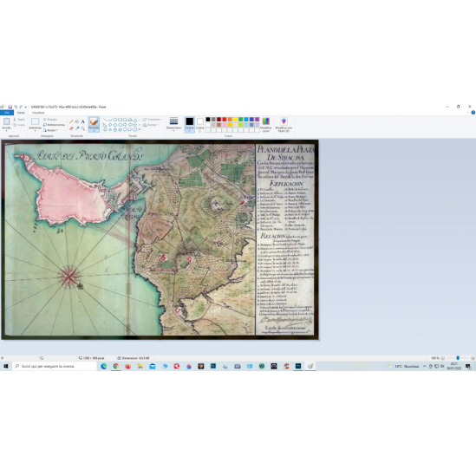Pick the purple color swatch
The height and width of the screenshot is (476, 476).
258,120
